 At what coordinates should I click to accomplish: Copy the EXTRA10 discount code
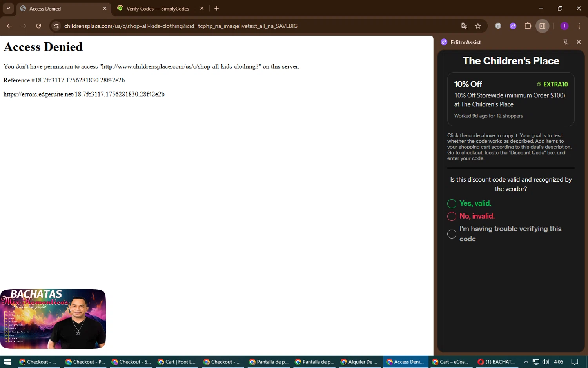click(x=552, y=84)
